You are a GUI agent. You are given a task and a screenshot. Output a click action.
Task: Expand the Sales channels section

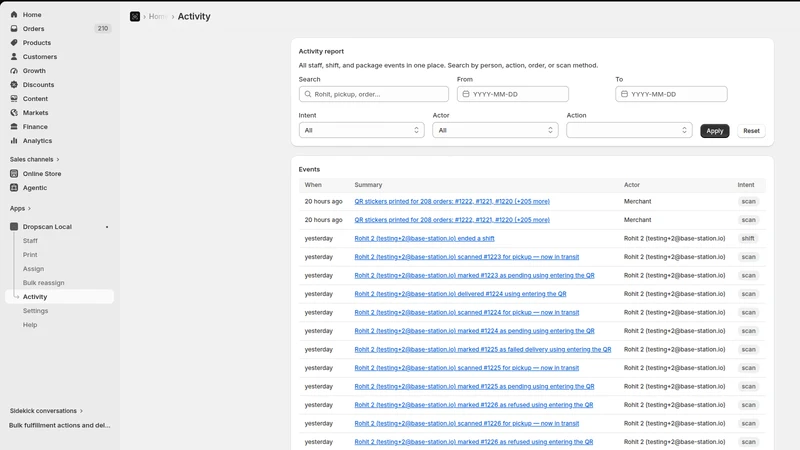click(34, 159)
